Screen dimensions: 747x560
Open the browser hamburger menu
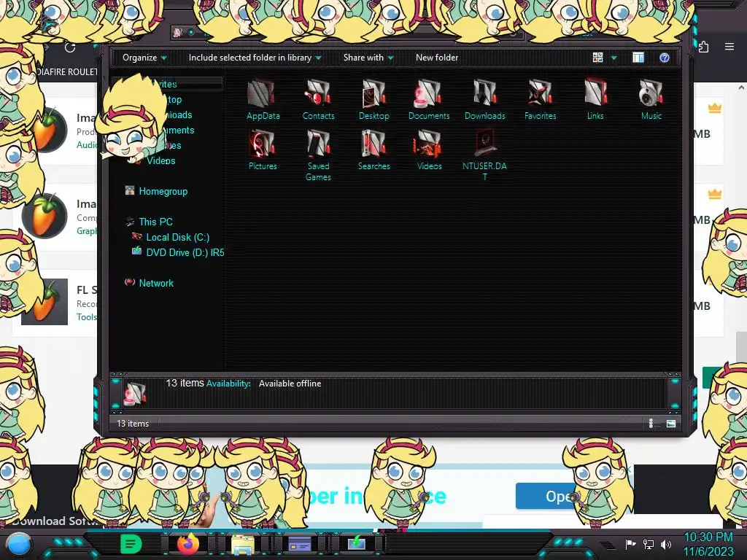tap(729, 47)
